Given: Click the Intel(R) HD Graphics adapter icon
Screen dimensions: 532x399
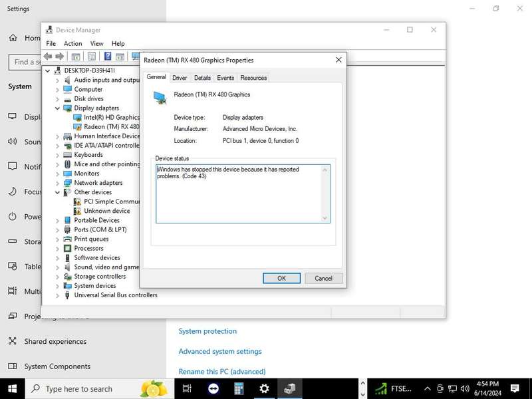Looking at the screenshot, I should pos(77,118).
